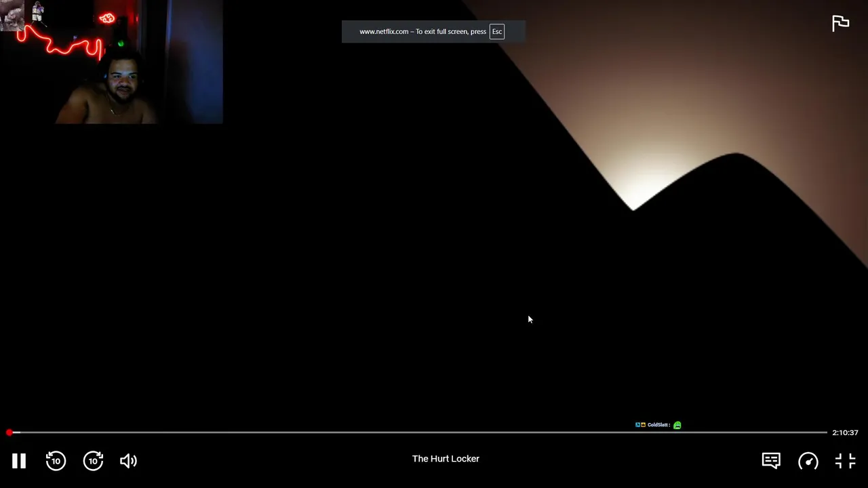
Task: Pause the movie playback
Action: tap(19, 461)
